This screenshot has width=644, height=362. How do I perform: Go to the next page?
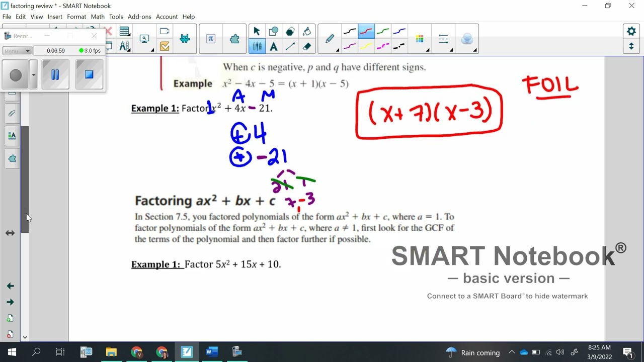[10, 302]
